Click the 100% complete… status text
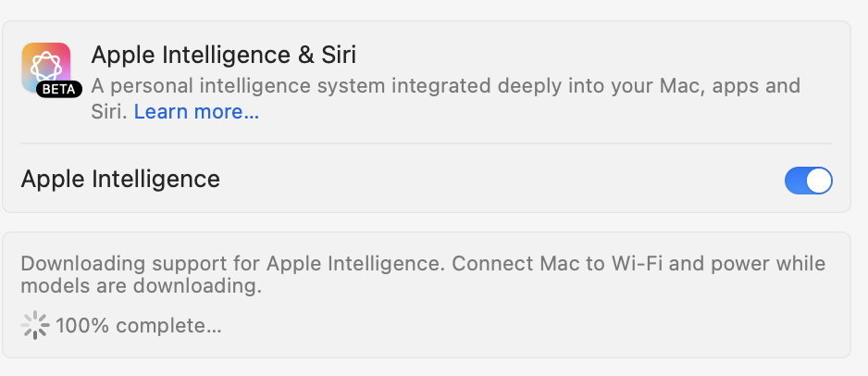 coord(139,326)
